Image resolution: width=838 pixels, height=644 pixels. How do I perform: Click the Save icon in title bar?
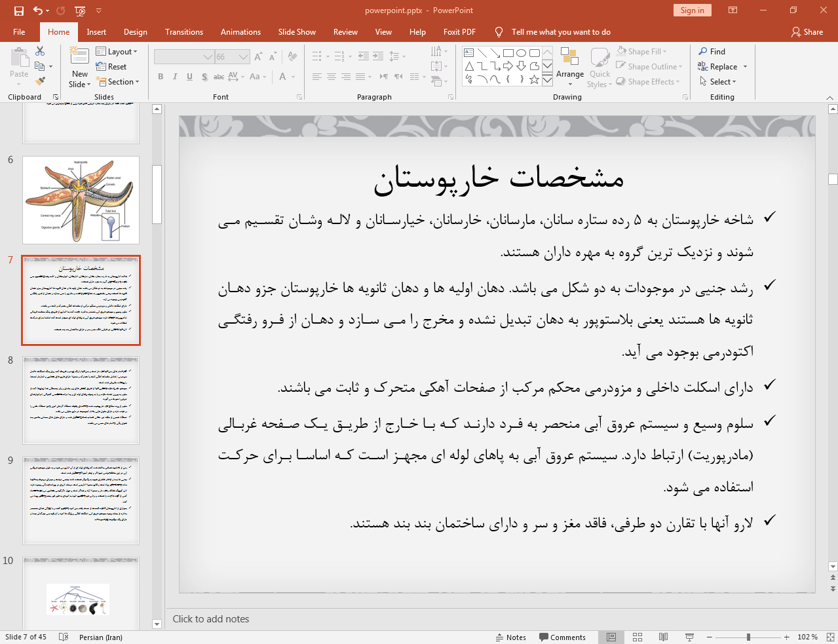(x=18, y=10)
